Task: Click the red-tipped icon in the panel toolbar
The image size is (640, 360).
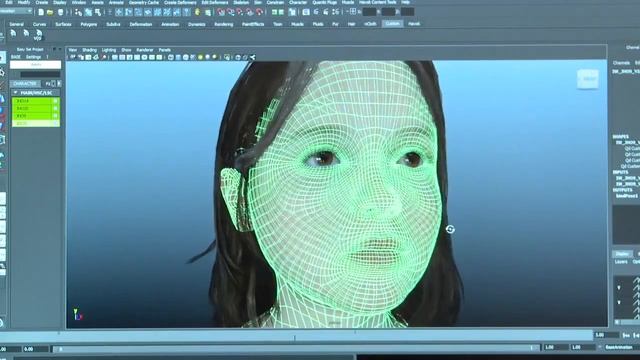Action: 104,58
